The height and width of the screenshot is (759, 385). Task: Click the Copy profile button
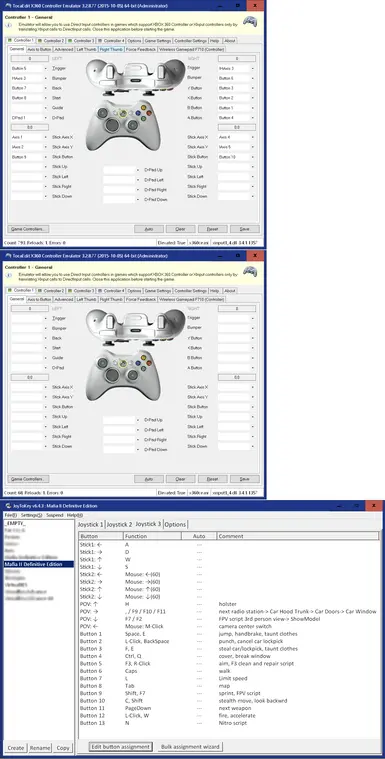(x=62, y=748)
